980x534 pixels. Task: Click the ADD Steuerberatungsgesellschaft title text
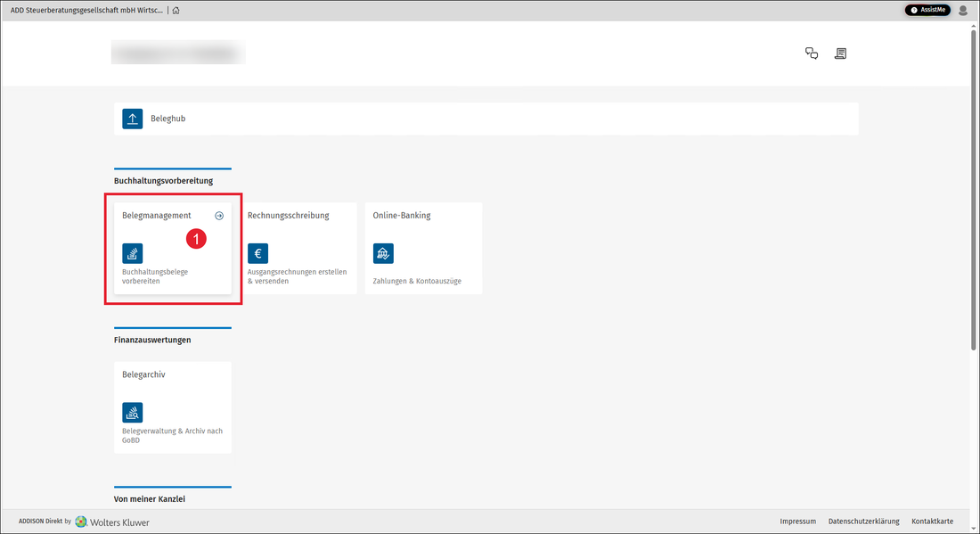coord(86,11)
